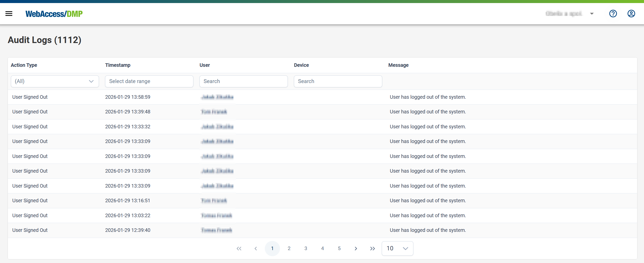The height and width of the screenshot is (263, 644).
Task: Click the Device search field
Action: (x=338, y=81)
